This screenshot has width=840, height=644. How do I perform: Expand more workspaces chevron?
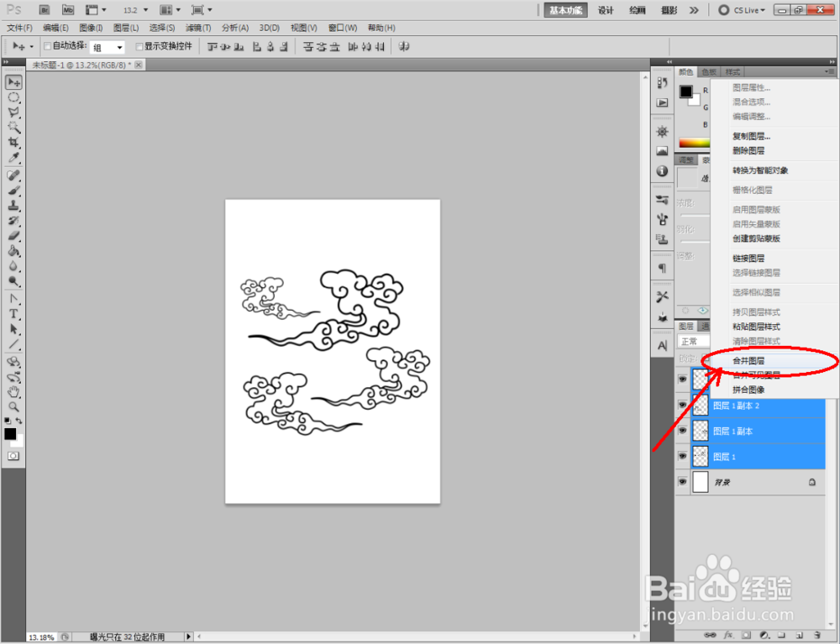(x=694, y=10)
